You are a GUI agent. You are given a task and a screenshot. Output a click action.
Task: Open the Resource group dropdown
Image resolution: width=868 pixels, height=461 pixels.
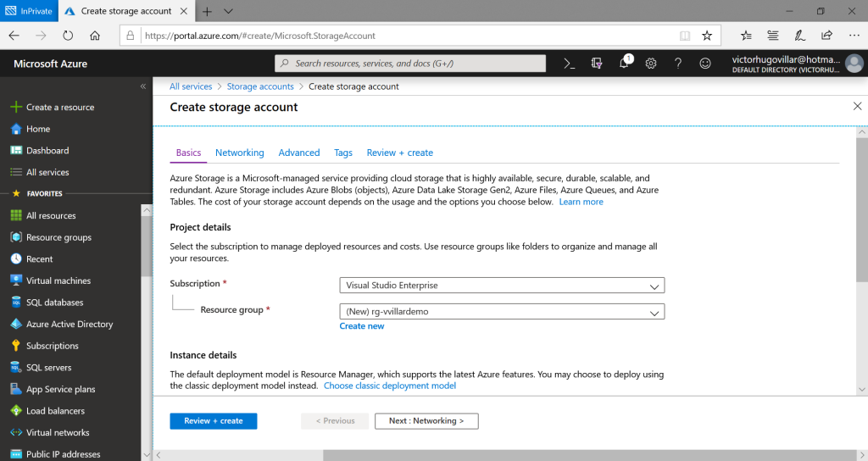[502, 312]
